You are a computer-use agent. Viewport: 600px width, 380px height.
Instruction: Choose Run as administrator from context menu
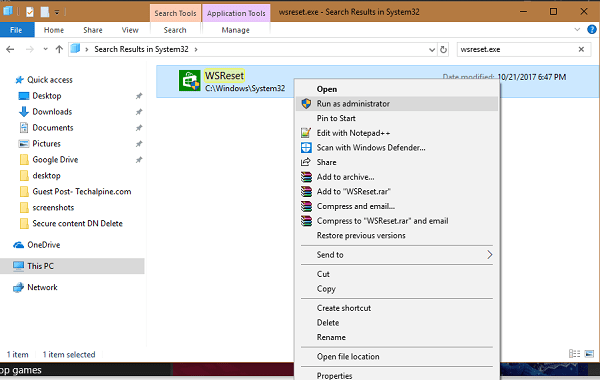coord(397,104)
